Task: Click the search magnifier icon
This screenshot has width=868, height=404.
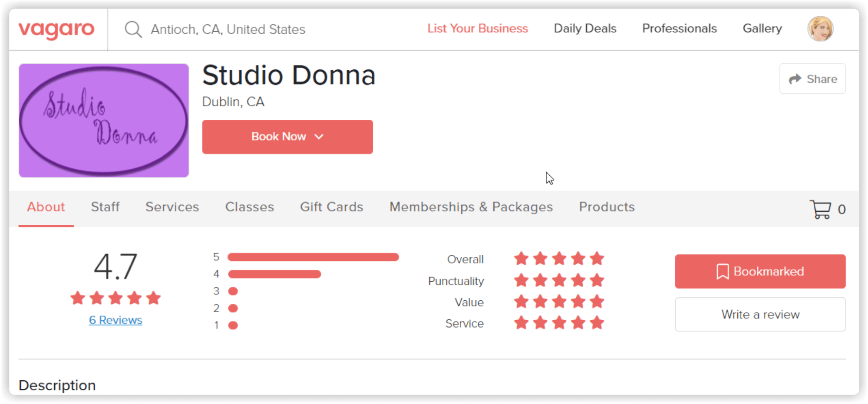Action: coord(133,30)
